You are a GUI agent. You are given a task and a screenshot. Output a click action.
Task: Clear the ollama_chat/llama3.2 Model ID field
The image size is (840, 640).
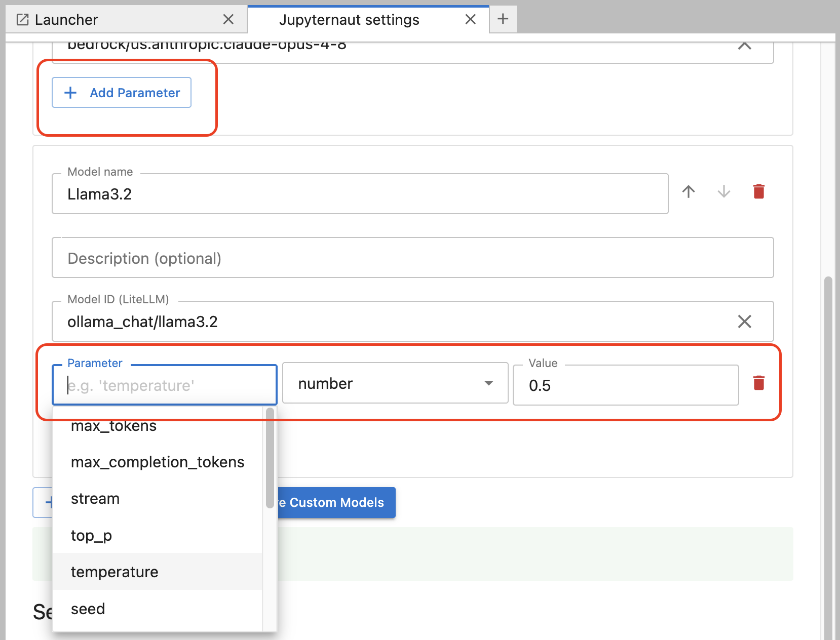point(744,322)
